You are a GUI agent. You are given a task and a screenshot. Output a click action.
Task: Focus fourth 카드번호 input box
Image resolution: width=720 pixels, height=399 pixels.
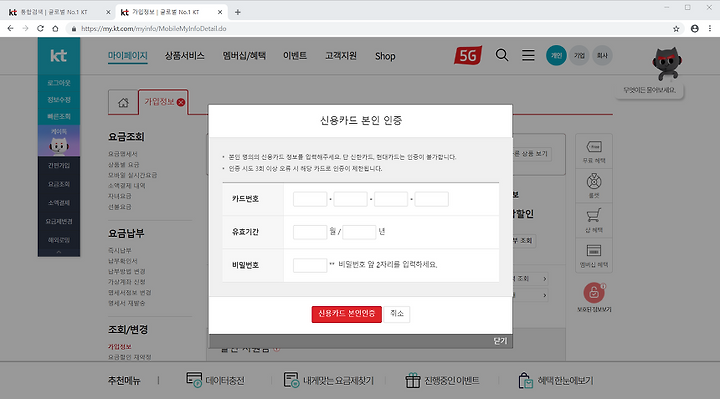[x=432, y=199]
